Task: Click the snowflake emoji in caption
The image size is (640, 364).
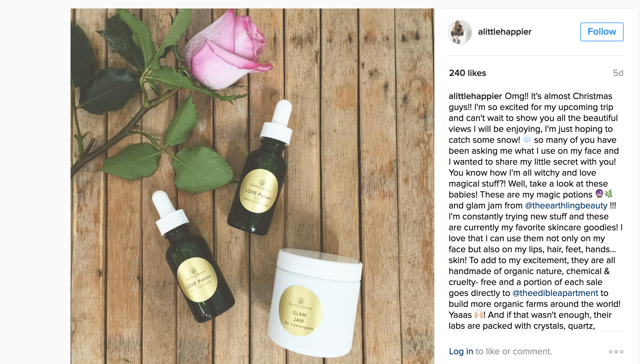Action: (527, 139)
